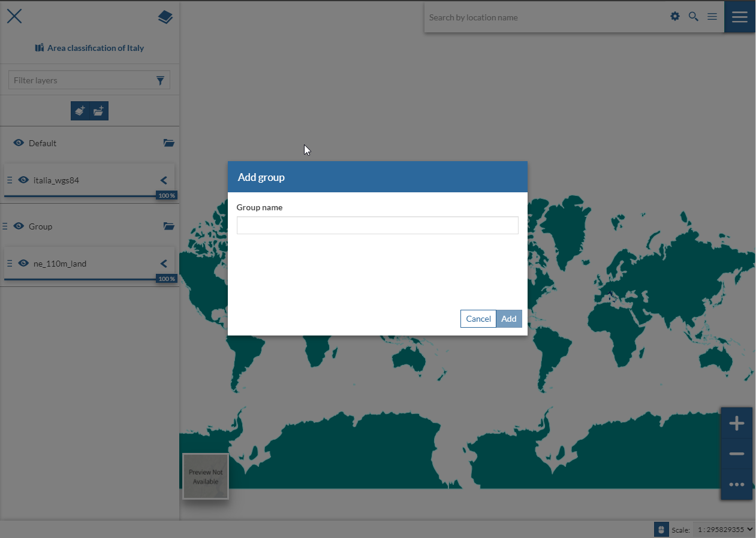This screenshot has width=756, height=538.
Task: Click the italia_wgs84 drag handle icon
Action: [x=10, y=180]
